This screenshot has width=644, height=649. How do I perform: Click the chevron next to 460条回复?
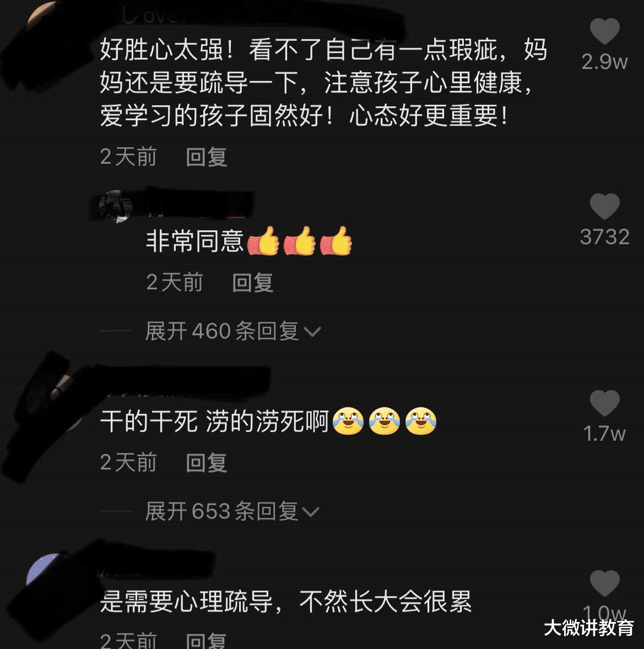tap(312, 332)
